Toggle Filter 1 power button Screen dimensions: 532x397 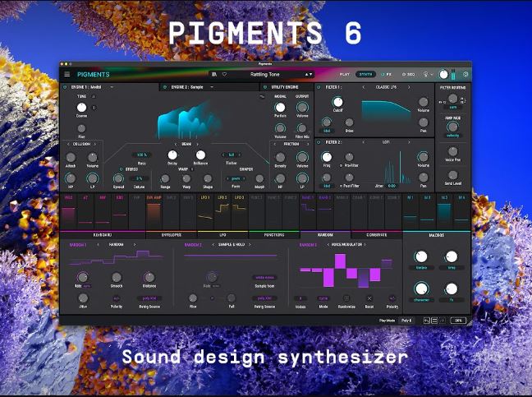point(319,87)
